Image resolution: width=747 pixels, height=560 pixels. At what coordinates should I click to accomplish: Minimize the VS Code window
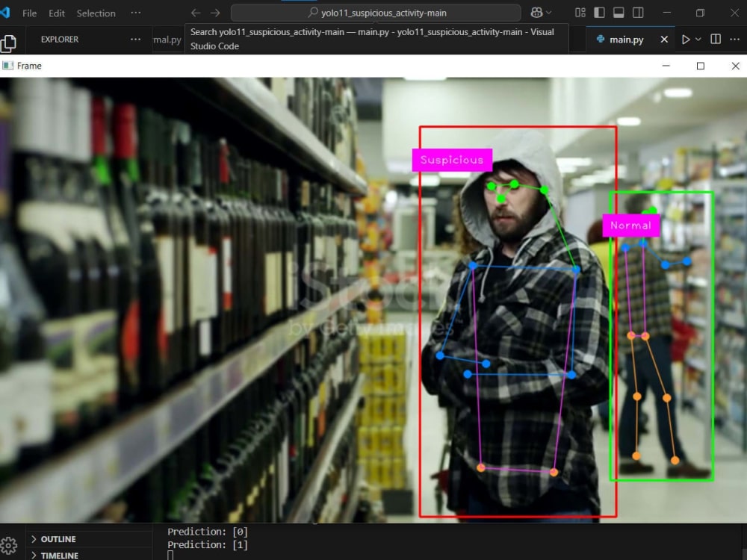pos(667,13)
